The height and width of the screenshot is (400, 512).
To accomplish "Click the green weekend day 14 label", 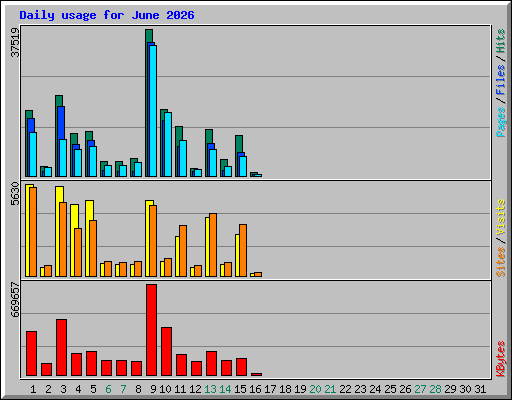I will (x=225, y=389).
